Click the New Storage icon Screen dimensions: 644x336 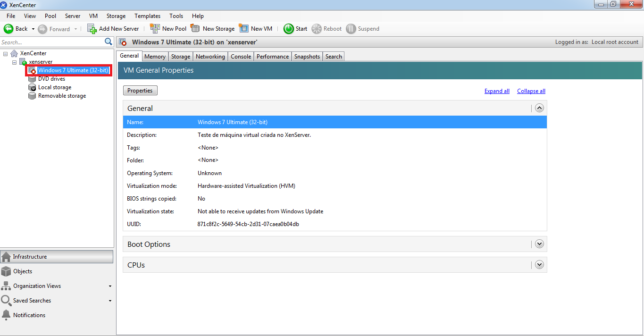[195, 28]
